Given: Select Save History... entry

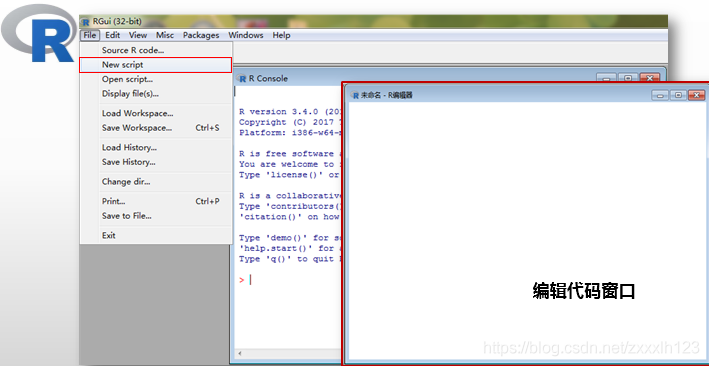Looking at the screenshot, I should point(156,162).
